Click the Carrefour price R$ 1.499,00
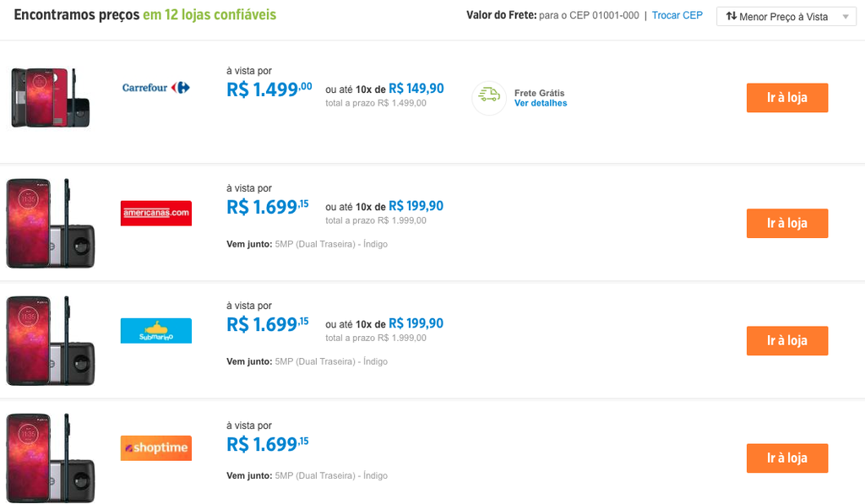This screenshot has height=504, width=865. (x=269, y=89)
